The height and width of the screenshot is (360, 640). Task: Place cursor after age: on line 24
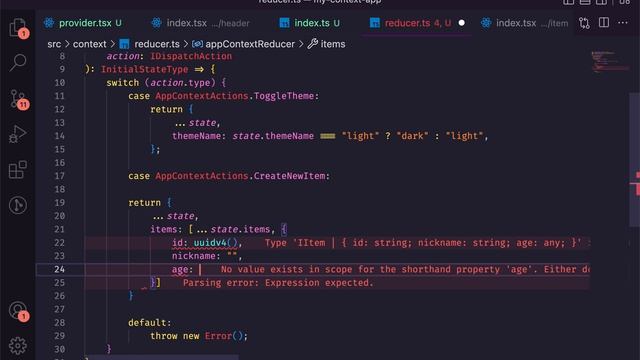200,269
